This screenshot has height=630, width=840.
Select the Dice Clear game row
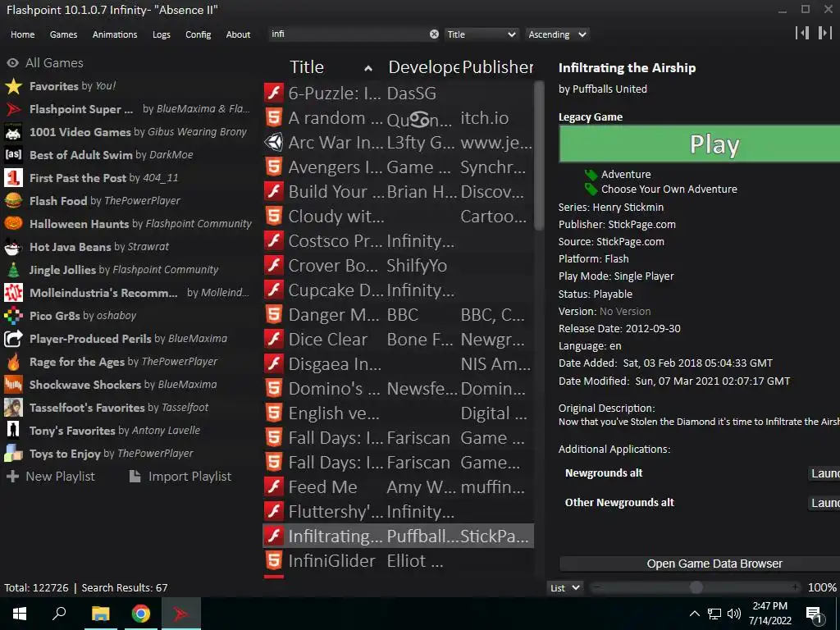click(x=398, y=340)
